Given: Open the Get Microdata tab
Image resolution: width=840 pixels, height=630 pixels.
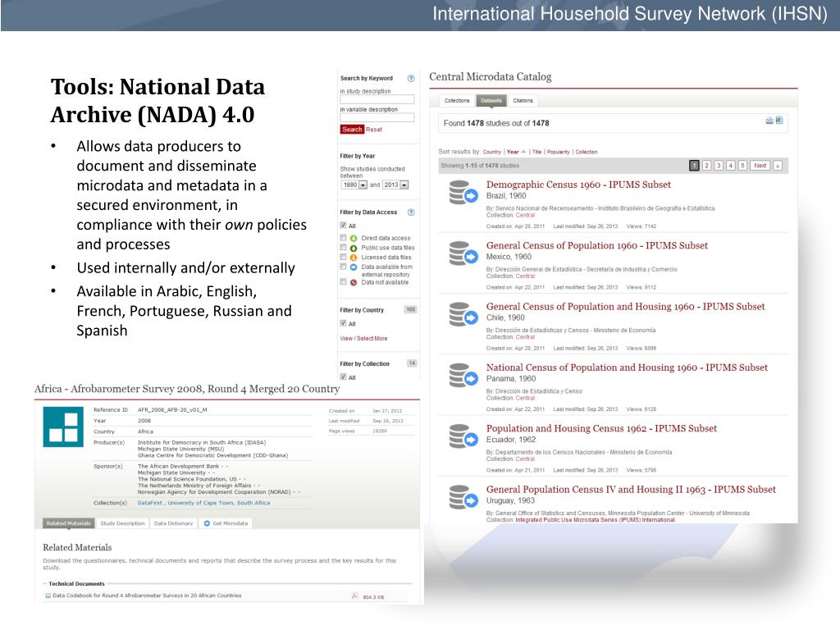Looking at the screenshot, I should click(x=226, y=523).
